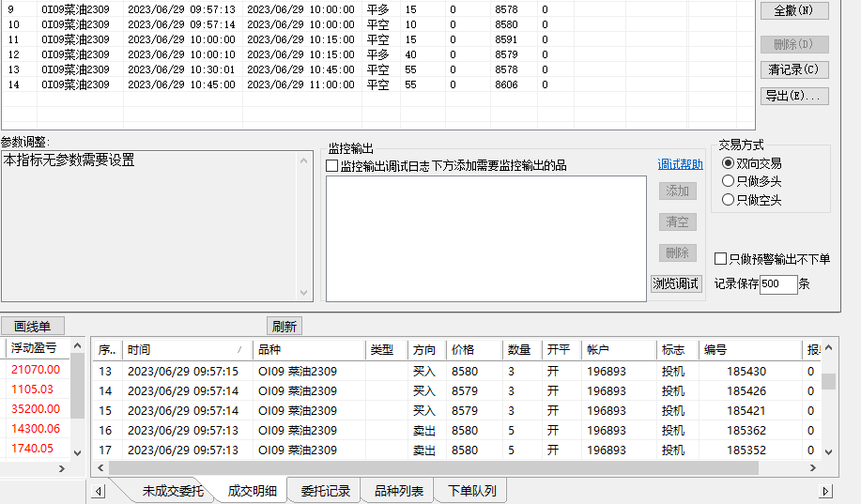Click 导出(E)... export button
Image resolution: width=861 pixels, height=504 pixels.
(793, 96)
